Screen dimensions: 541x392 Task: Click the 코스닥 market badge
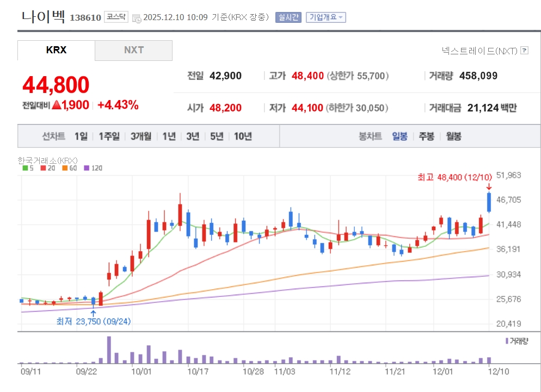(116, 17)
